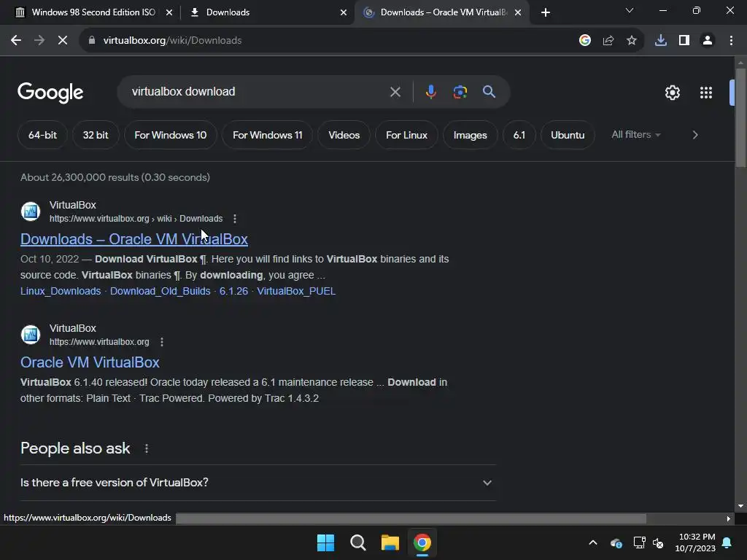Click the vertical page scrollbar
747x560 pixels.
click(x=740, y=119)
